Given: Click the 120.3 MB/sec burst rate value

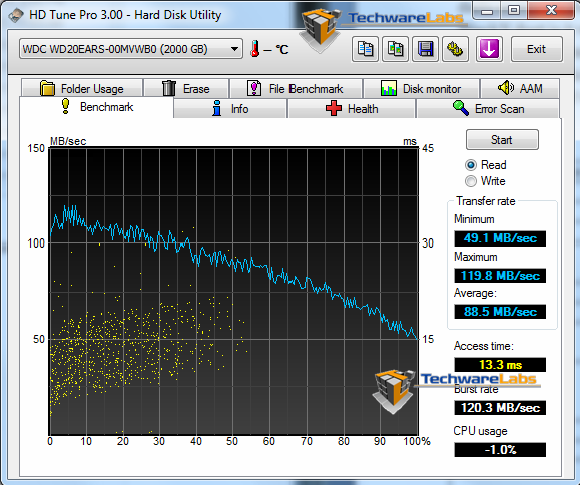Looking at the screenshot, I should click(x=500, y=408).
